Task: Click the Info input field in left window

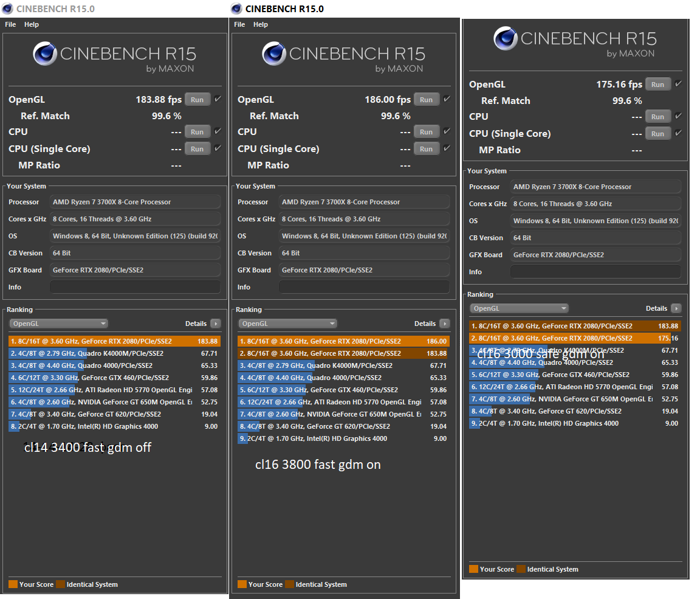Action: [136, 287]
